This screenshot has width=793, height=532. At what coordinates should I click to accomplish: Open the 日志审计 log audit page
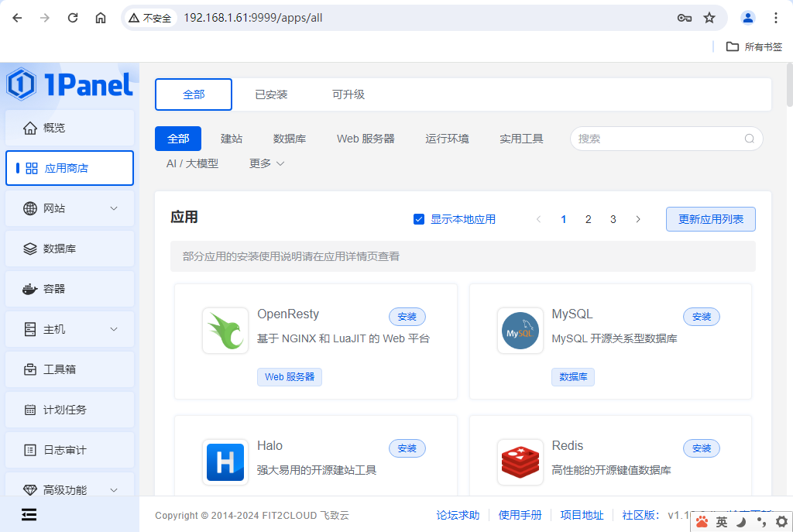coord(69,450)
